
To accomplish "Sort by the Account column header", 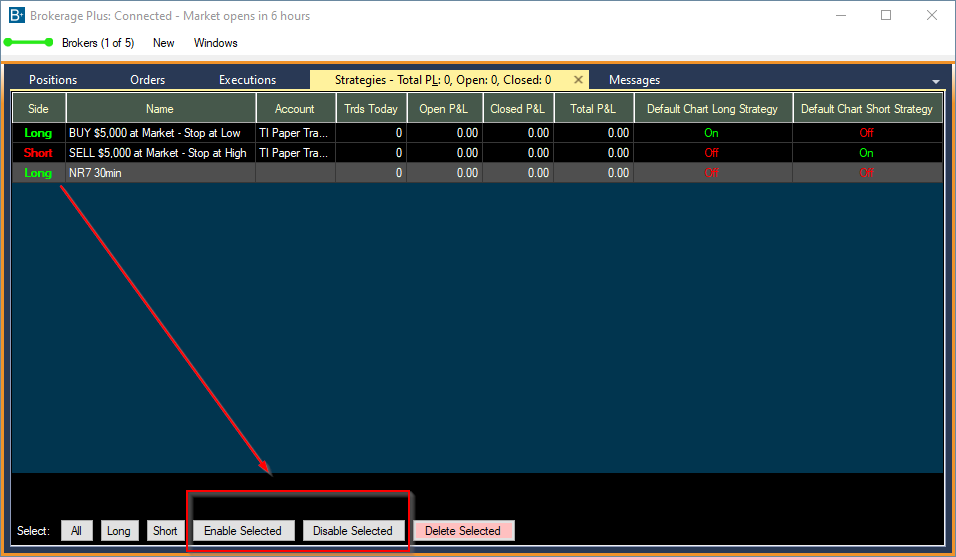I will [x=295, y=108].
